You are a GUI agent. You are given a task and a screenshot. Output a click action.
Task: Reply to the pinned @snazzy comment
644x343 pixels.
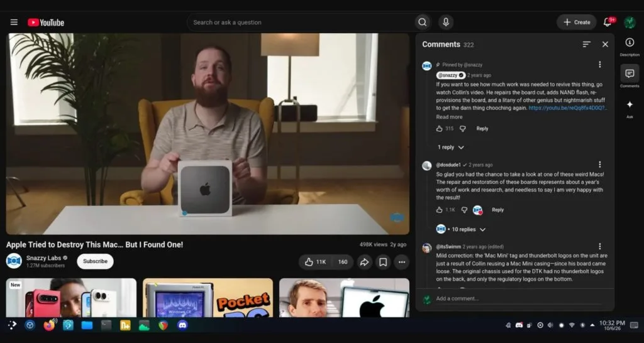point(482,128)
